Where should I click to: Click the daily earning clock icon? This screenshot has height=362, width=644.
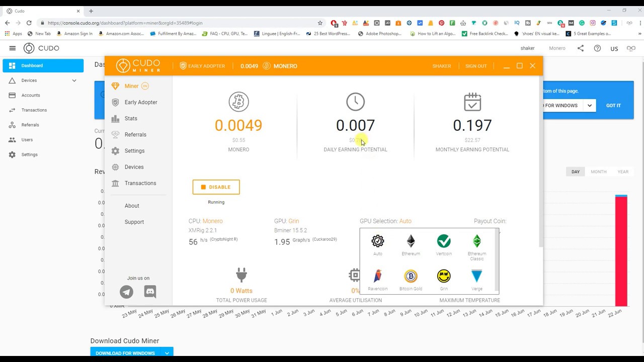tap(355, 102)
